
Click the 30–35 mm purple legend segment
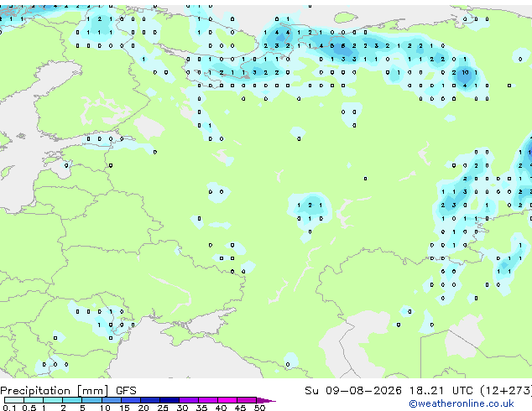tap(189, 400)
